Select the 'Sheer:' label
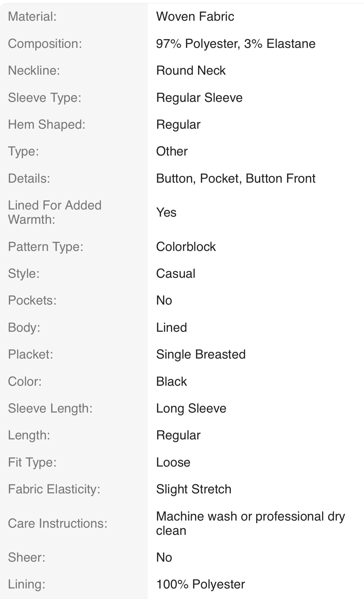 tap(26, 557)
